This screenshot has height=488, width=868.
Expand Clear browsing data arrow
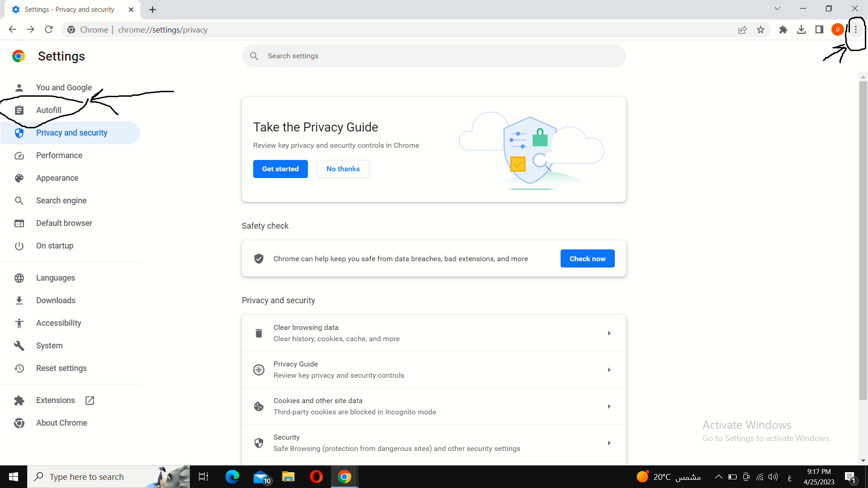coord(609,333)
